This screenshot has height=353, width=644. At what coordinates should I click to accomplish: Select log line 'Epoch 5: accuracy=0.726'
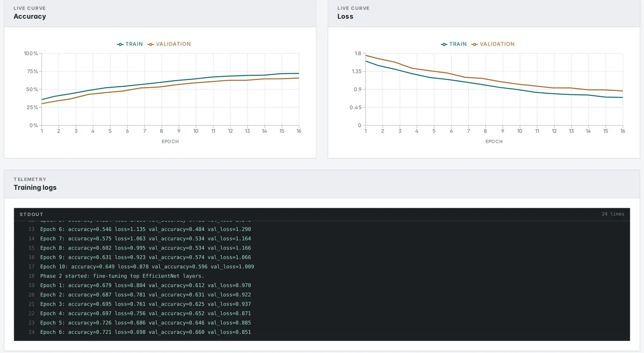[145, 323]
